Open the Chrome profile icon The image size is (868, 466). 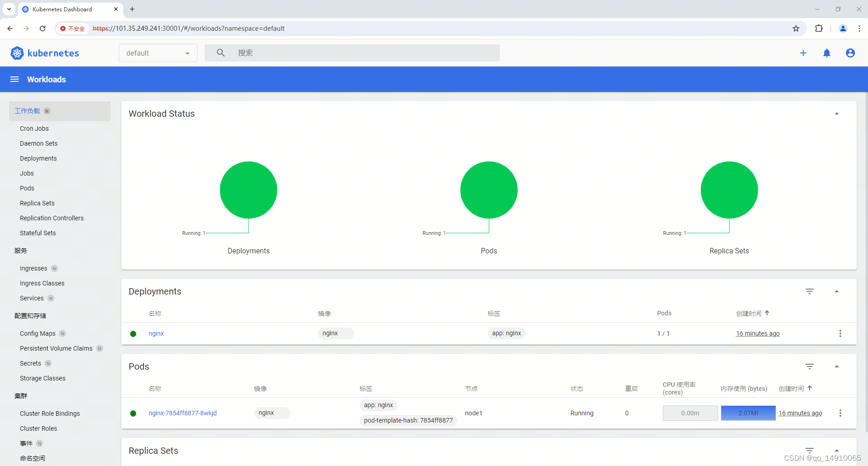click(843, 29)
